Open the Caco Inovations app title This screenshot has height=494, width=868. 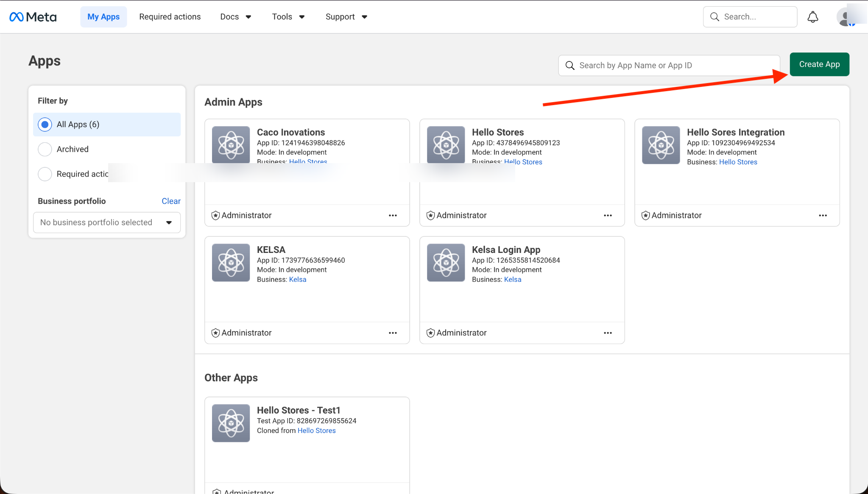[x=291, y=132]
